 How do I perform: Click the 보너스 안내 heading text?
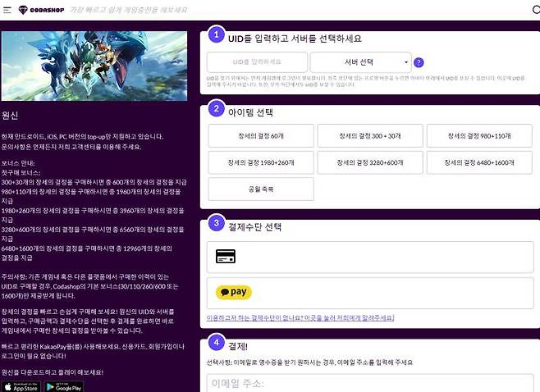tap(18, 163)
